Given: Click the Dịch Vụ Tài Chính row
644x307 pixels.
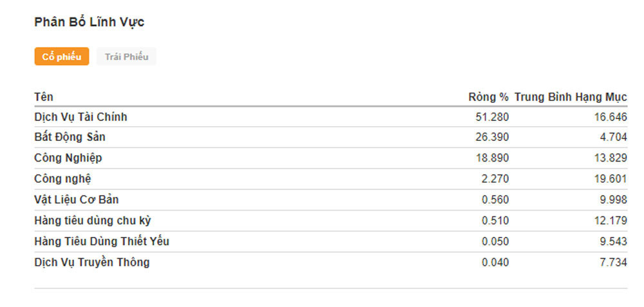Looking at the screenshot, I should click(x=80, y=117).
